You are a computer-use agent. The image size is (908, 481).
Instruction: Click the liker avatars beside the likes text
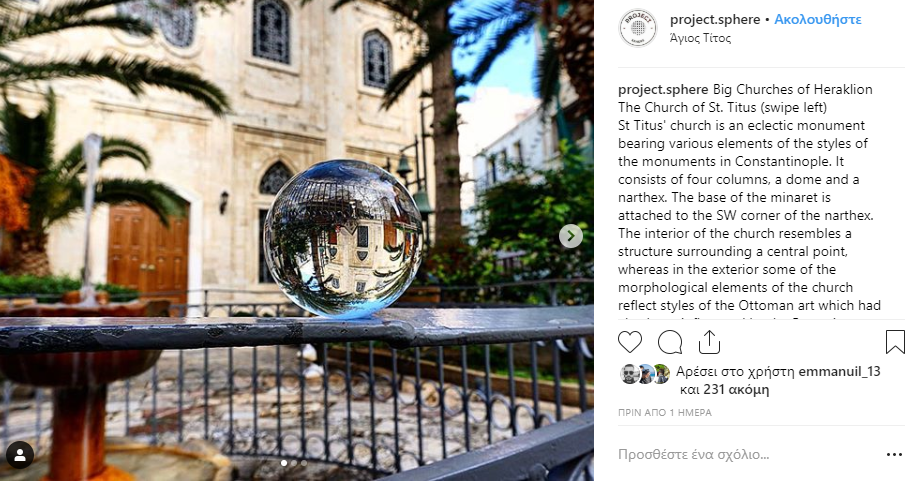[645, 374]
